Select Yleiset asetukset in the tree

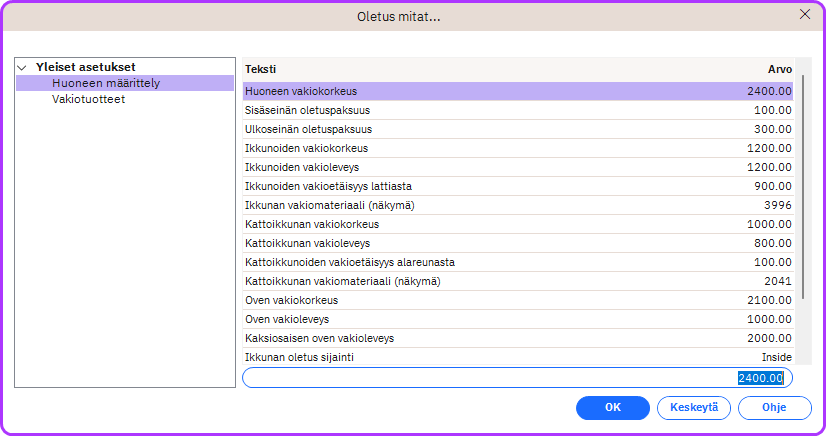coord(86,67)
